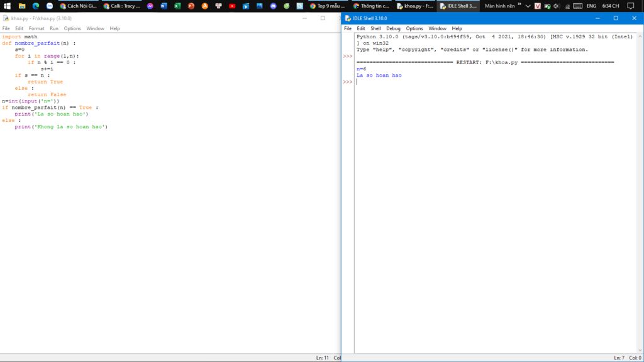Open Shell menu in IDLE Shell
This screenshot has height=362, width=644.
375,28
